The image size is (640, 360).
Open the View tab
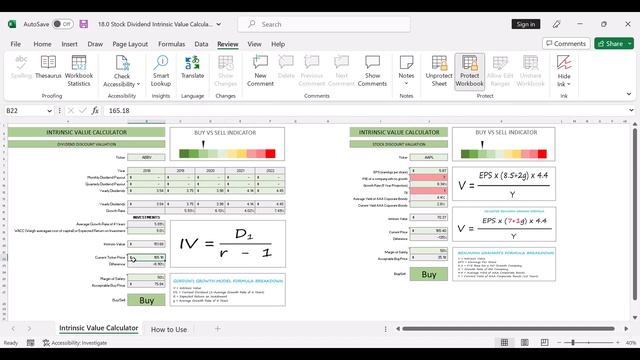coord(254,44)
